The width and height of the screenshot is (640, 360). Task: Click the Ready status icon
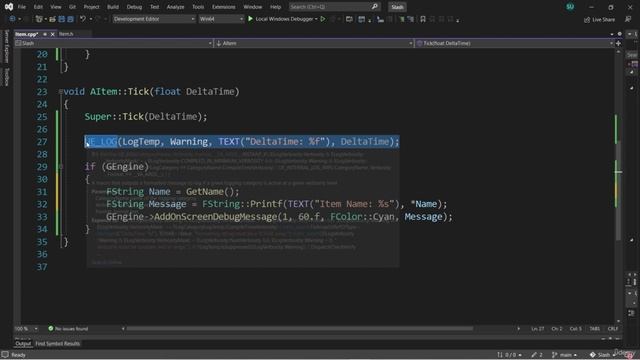[x=5, y=355]
